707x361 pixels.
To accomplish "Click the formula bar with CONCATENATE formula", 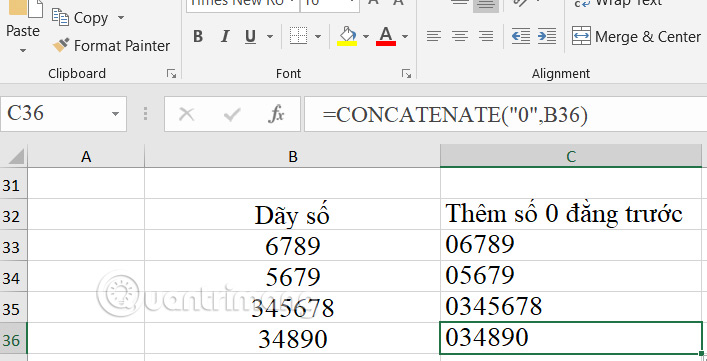I will 505,114.
